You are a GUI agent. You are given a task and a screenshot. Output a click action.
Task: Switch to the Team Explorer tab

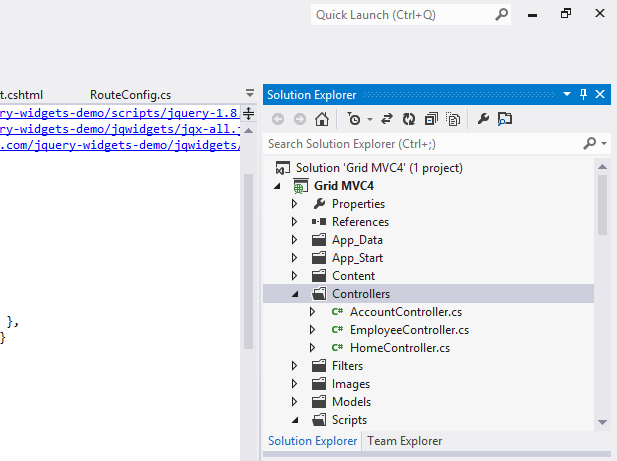click(405, 441)
